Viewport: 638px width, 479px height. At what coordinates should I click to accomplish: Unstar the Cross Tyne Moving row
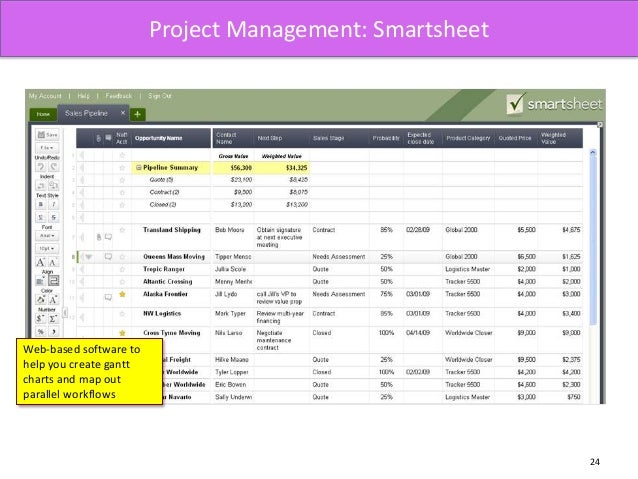(122, 333)
